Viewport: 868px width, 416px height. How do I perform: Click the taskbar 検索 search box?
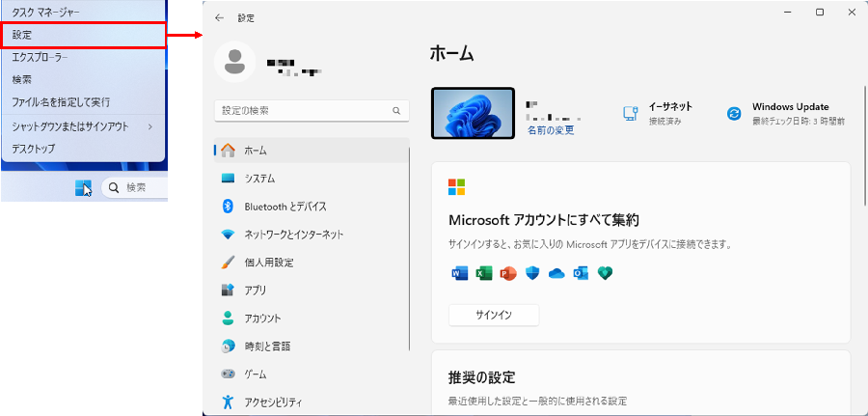(x=135, y=188)
